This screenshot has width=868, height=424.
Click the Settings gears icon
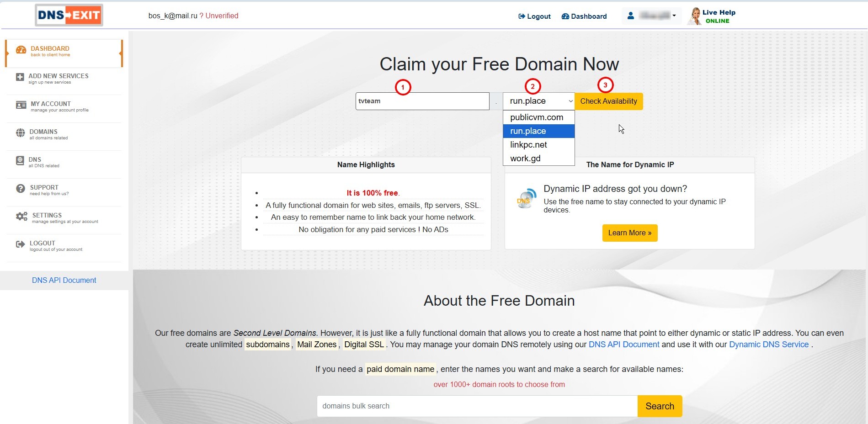click(21, 217)
